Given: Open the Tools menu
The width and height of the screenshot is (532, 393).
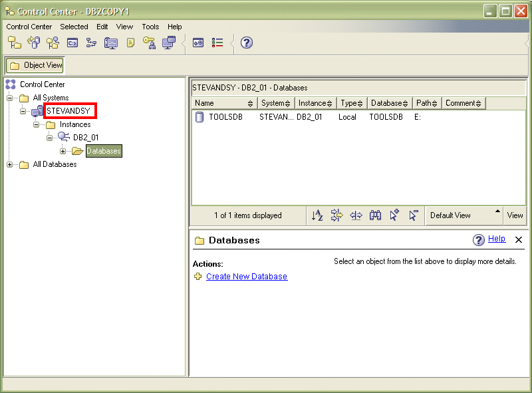Looking at the screenshot, I should [150, 27].
